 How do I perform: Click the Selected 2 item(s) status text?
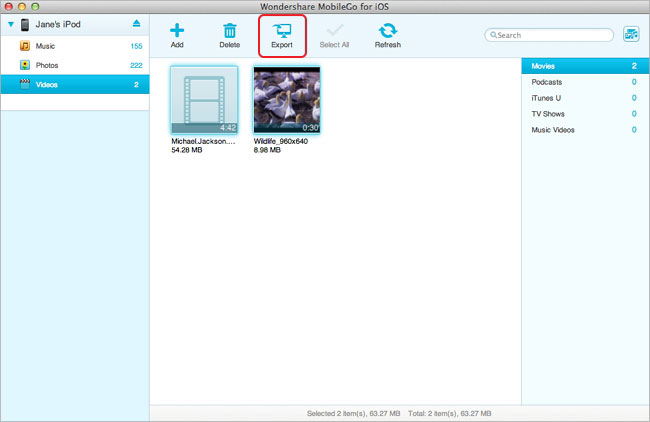(354, 413)
